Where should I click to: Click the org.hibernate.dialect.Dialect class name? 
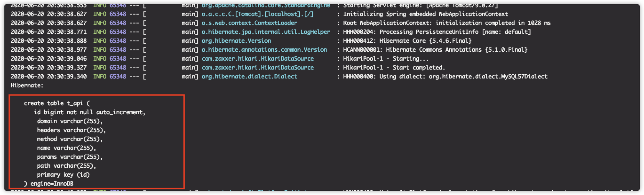click(249, 76)
